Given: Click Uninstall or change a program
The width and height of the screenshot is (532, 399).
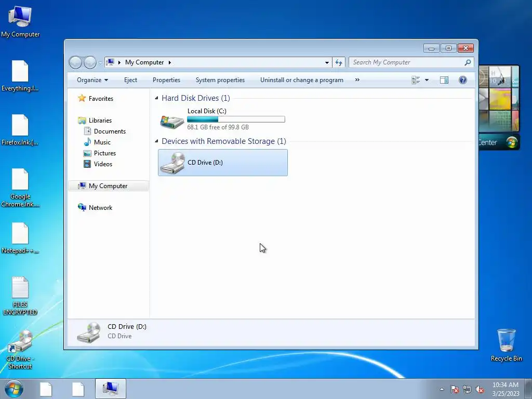Looking at the screenshot, I should click(x=302, y=80).
